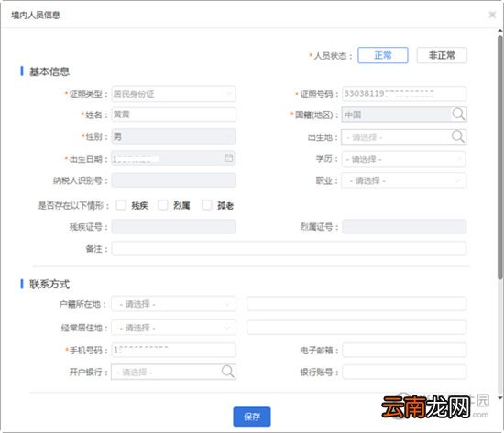Click the 是否存在以下情形 label

[x=73, y=205]
